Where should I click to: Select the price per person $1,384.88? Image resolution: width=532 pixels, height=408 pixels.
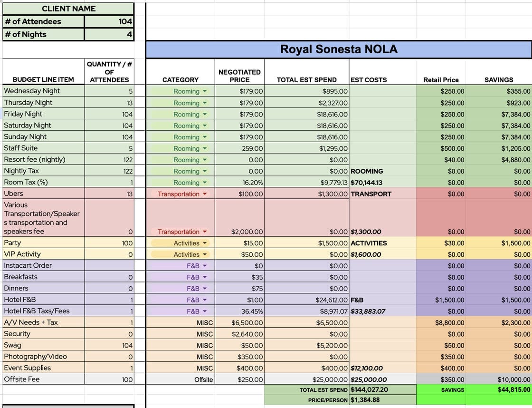tap(383, 400)
